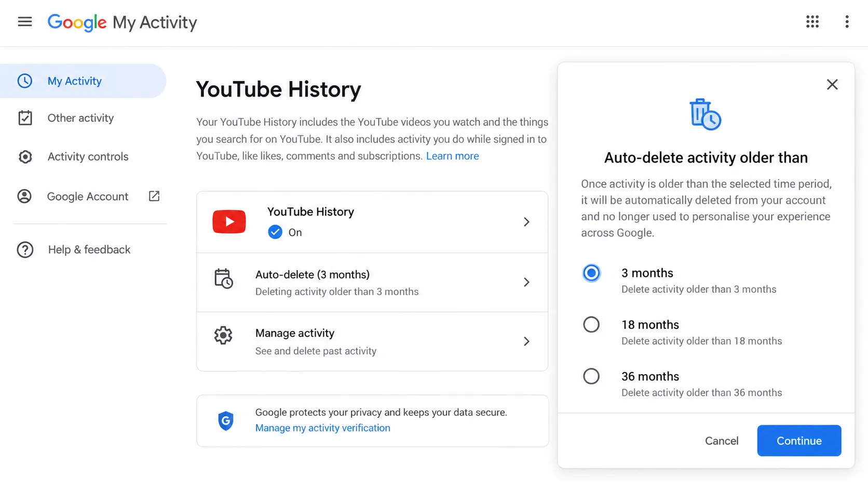
Task: Click the Auto-delete calendar clock icon
Action: 224,279
